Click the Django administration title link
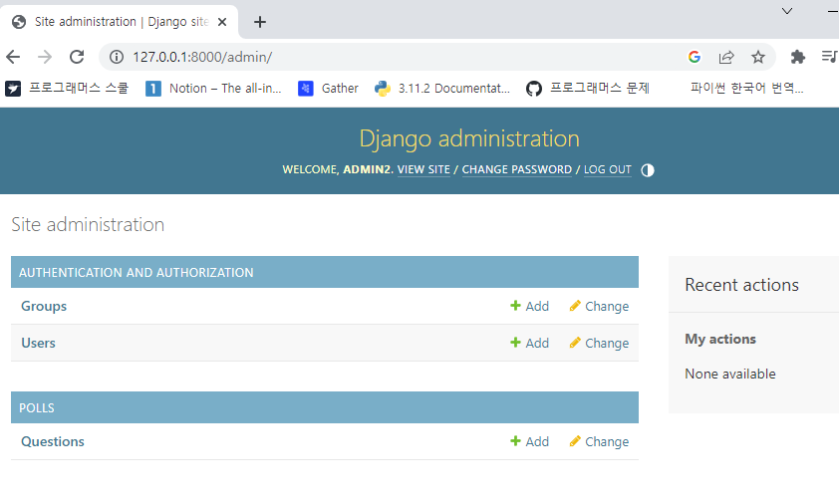Image resolution: width=839 pixels, height=504 pixels. pyautogui.click(x=469, y=138)
